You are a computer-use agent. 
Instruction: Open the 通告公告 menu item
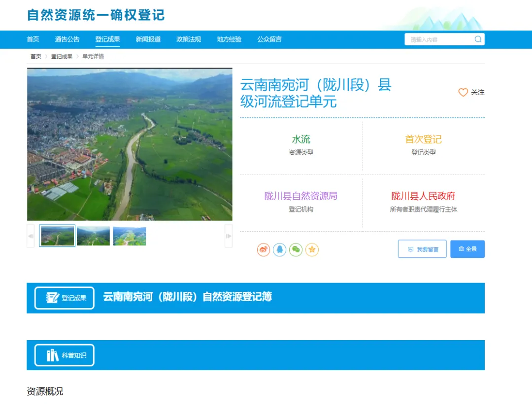point(67,39)
